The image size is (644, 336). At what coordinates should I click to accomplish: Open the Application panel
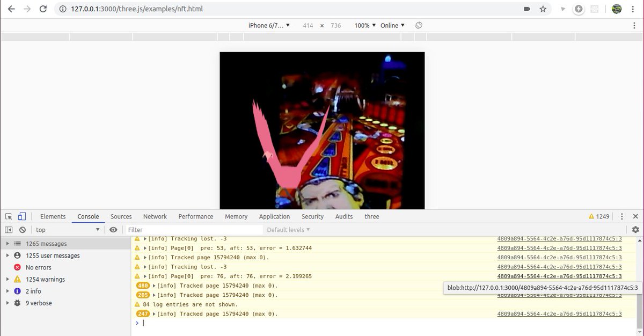274,216
